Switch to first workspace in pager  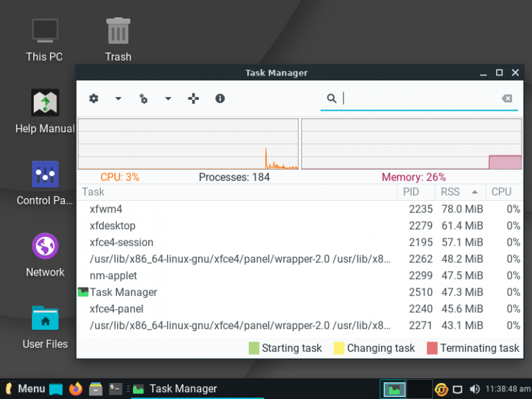click(393, 389)
